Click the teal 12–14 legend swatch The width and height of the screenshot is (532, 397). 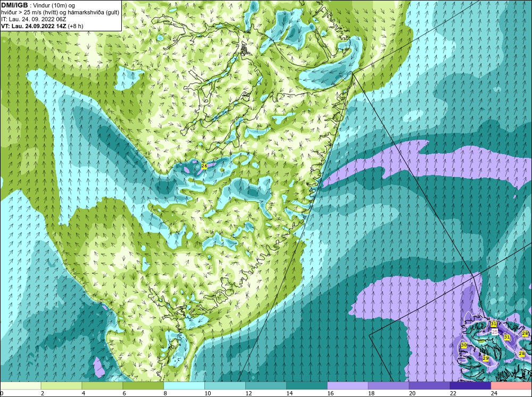click(265, 386)
